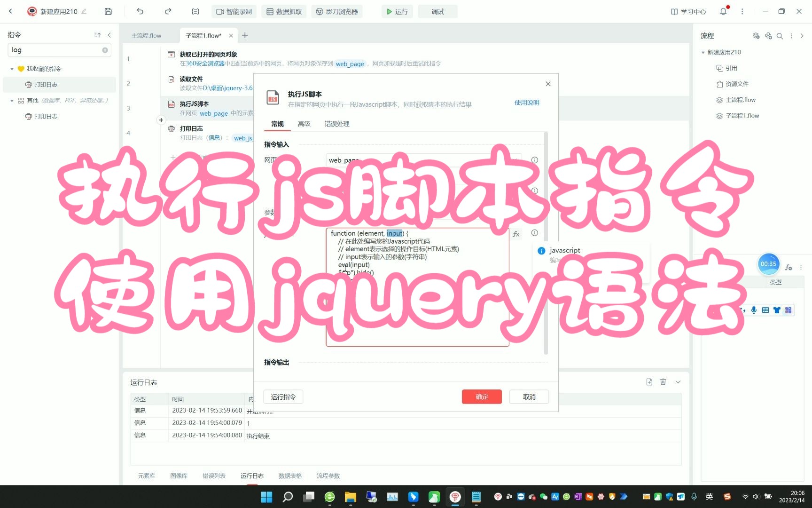Screen dimensions: 812x508
Task: Click the info icon beside 网页对象 field
Action: click(x=534, y=160)
